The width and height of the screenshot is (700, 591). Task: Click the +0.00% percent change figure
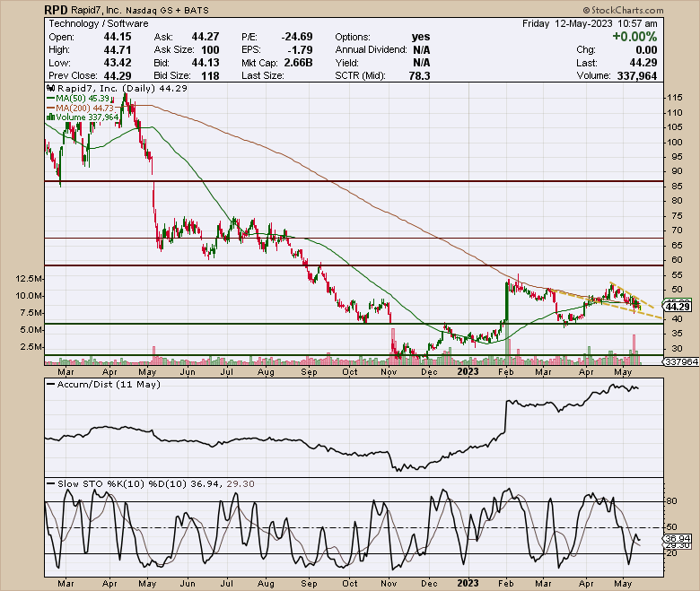click(x=634, y=37)
